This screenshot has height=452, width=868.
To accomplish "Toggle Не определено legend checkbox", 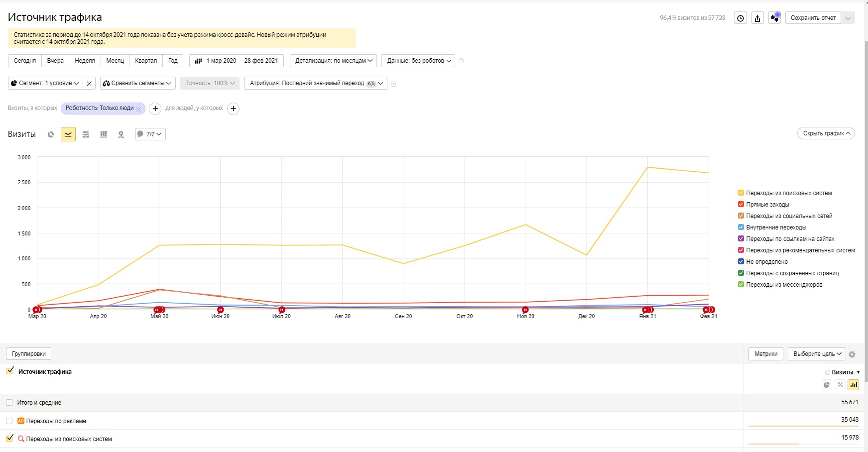I will point(741,262).
